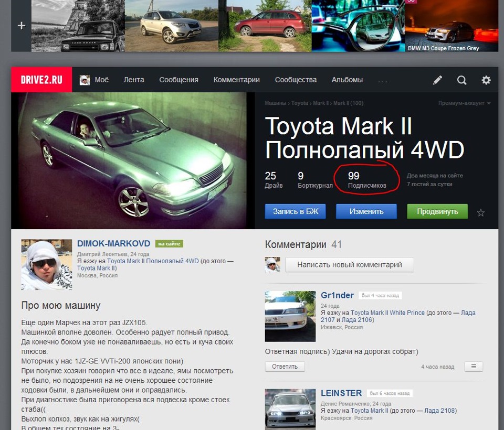Open LEINSTER's profile link
504x430 pixels.
pyautogui.click(x=341, y=393)
